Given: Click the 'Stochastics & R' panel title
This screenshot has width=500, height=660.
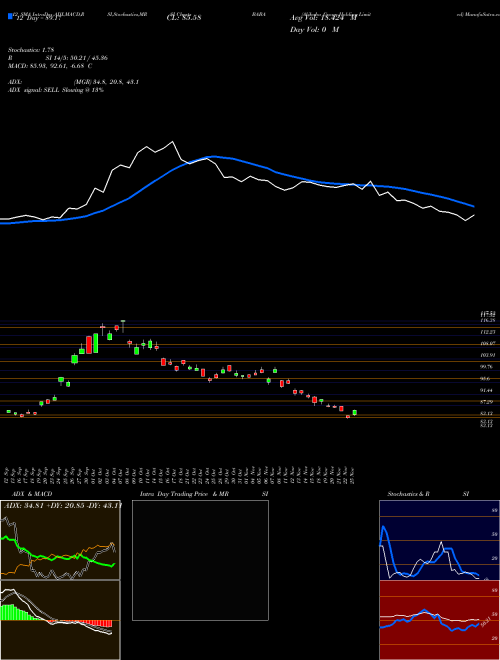Looking at the screenshot, I should pyautogui.click(x=408, y=494).
